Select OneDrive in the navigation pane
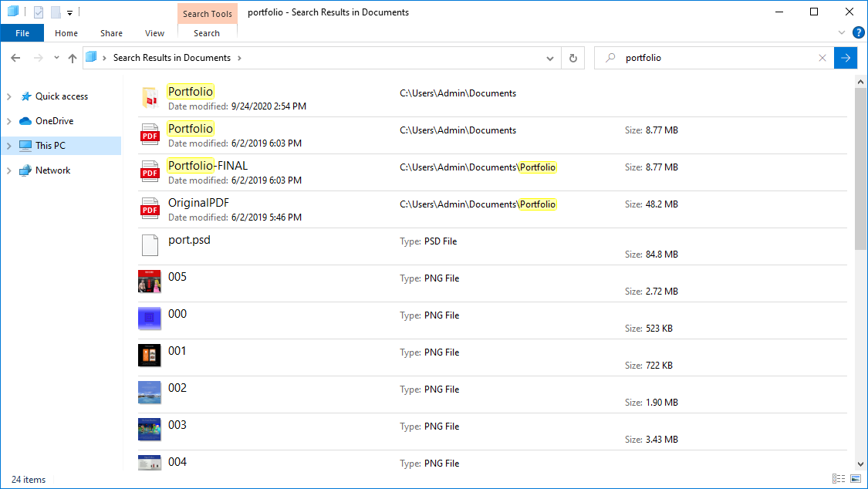The height and width of the screenshot is (489, 868). click(54, 121)
